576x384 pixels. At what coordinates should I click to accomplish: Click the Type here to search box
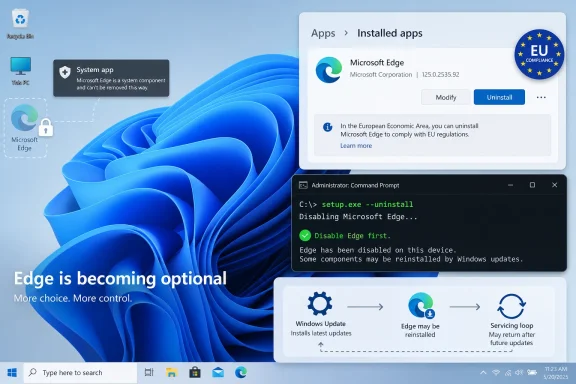tap(80, 373)
